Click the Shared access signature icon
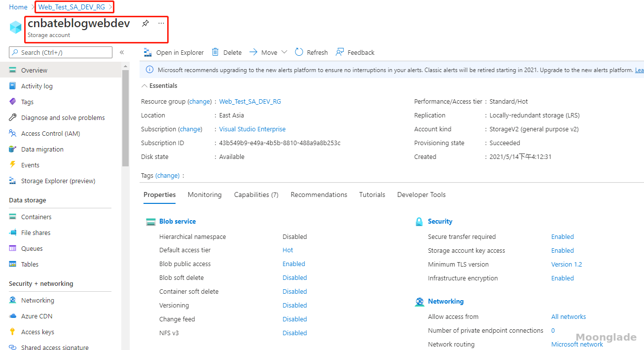This screenshot has width=644, height=350. (x=13, y=348)
